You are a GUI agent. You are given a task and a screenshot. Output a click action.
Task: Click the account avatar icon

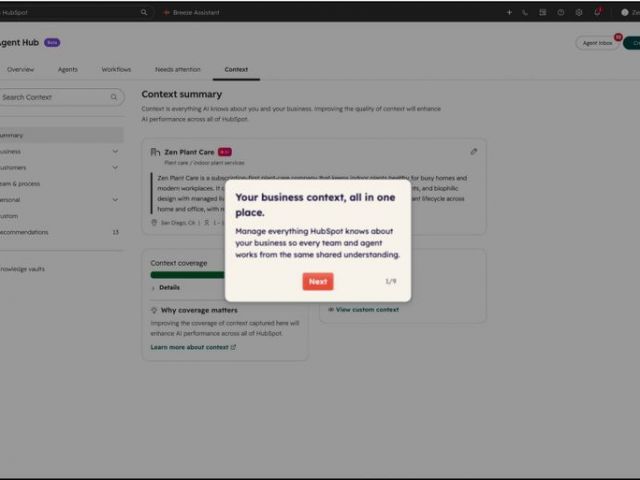click(x=624, y=13)
